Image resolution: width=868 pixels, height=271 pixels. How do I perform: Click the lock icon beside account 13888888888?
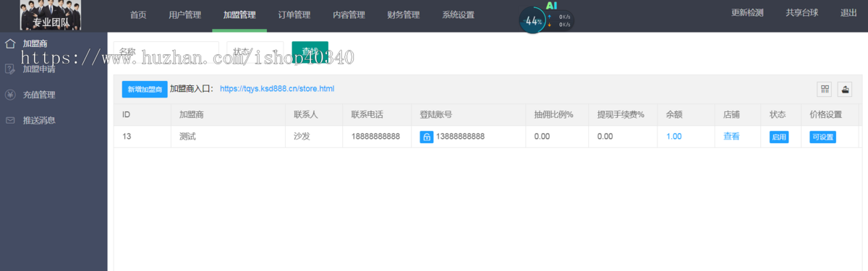427,137
